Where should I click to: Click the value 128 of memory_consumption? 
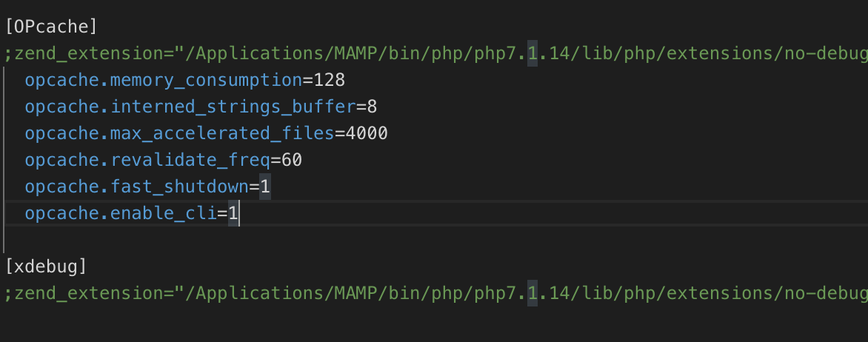point(330,81)
